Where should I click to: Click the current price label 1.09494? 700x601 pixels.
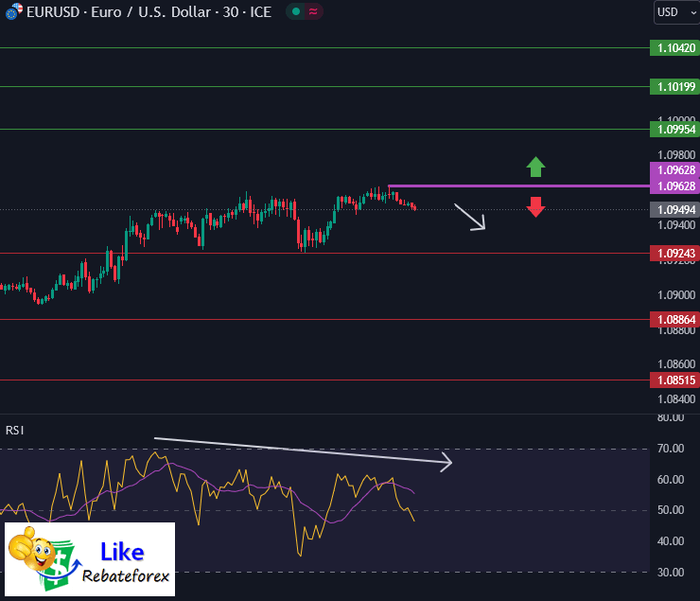675,209
